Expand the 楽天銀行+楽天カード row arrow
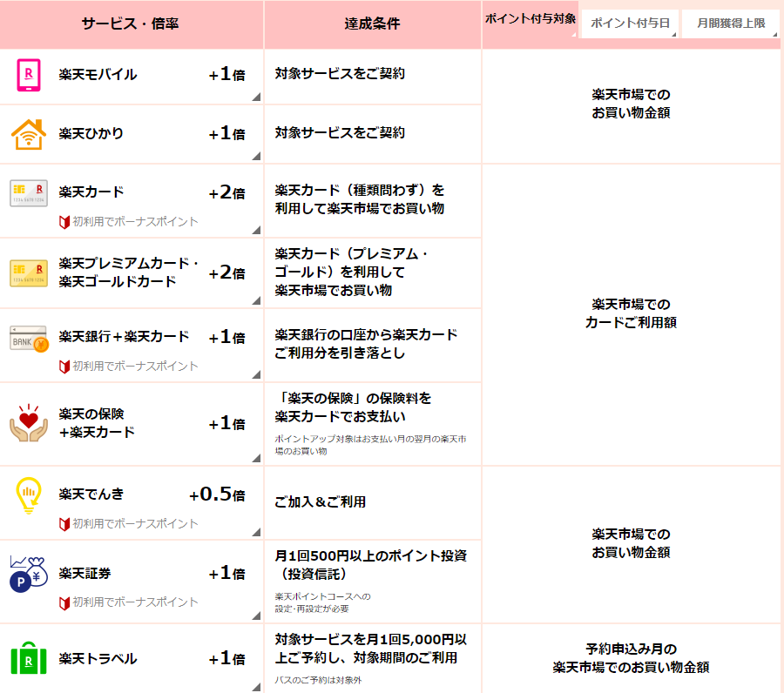 tap(256, 373)
